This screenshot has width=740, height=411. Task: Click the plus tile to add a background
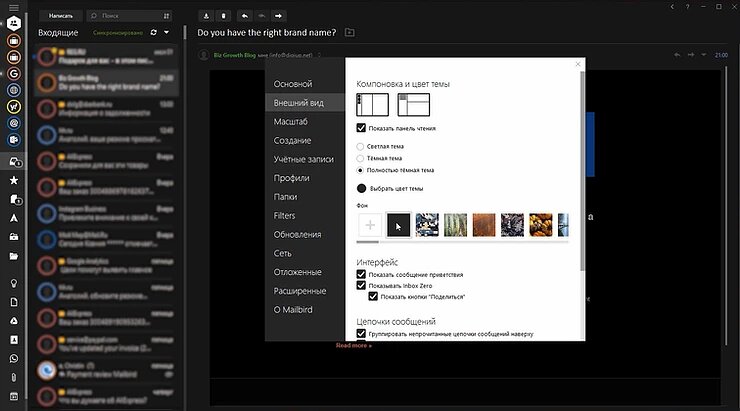pos(370,225)
